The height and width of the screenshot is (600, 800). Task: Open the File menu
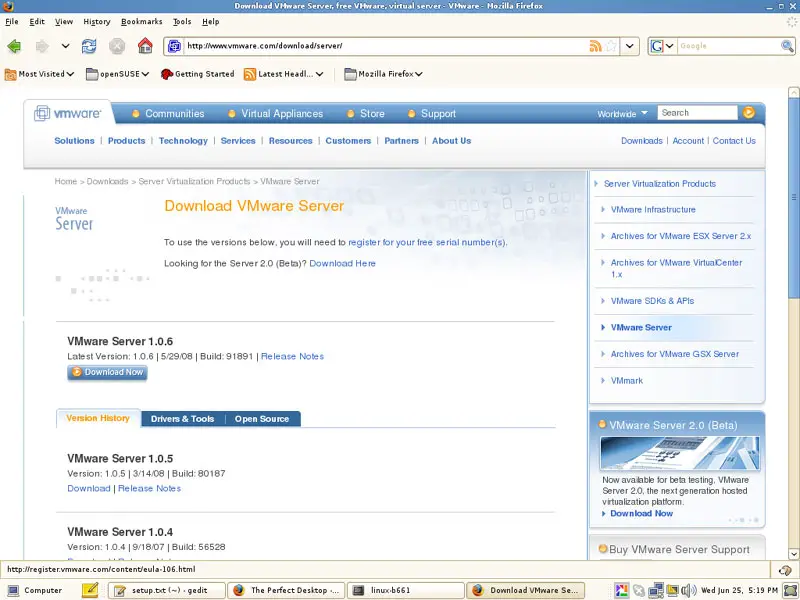coord(12,21)
